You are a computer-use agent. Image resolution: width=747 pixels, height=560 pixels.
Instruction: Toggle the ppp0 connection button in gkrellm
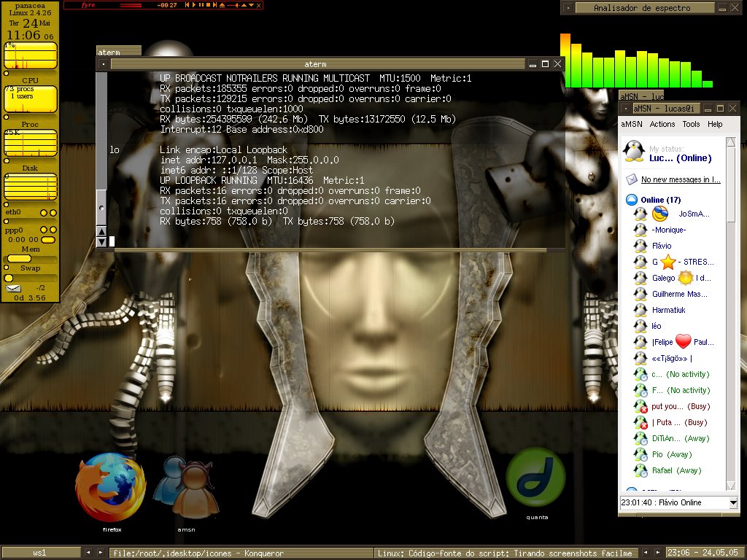tap(47, 239)
